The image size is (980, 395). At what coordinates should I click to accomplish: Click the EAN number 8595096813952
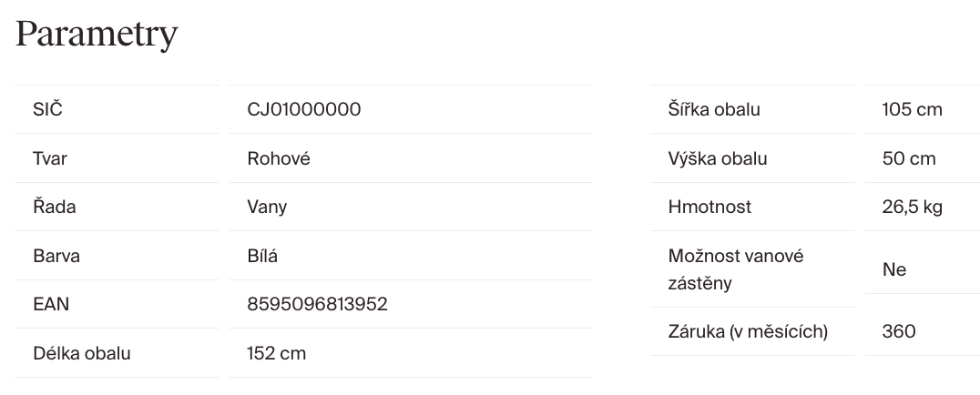[x=317, y=304]
